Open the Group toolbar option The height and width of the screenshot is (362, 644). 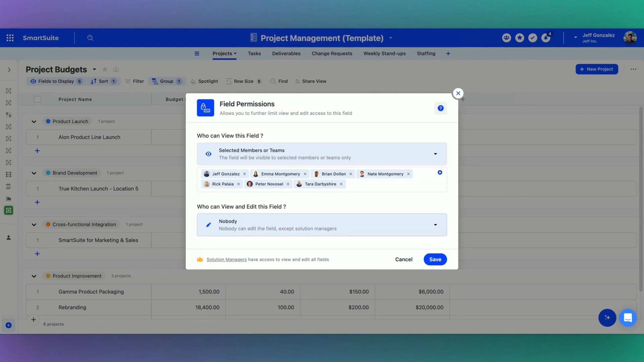click(x=166, y=81)
